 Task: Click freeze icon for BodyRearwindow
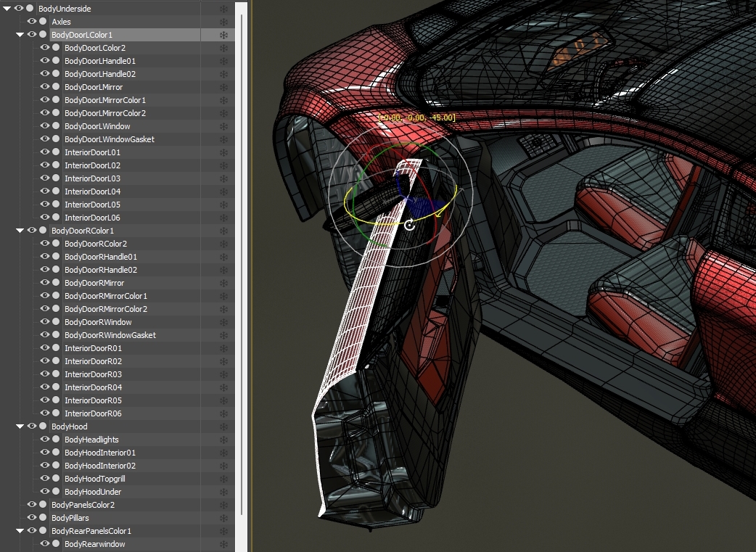(223, 544)
